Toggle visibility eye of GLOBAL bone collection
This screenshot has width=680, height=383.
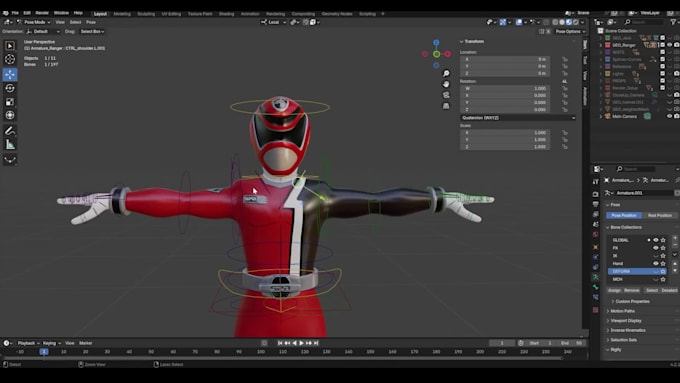(x=656, y=240)
